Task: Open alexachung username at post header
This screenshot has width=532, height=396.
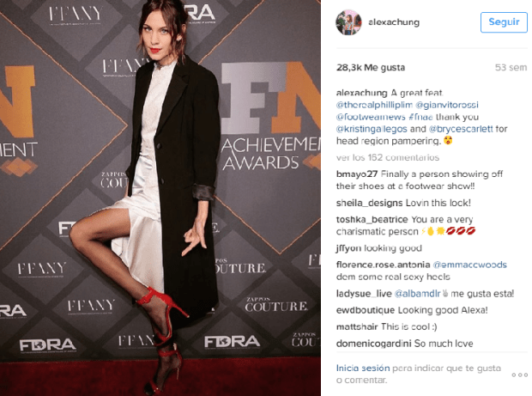Action: coord(394,22)
